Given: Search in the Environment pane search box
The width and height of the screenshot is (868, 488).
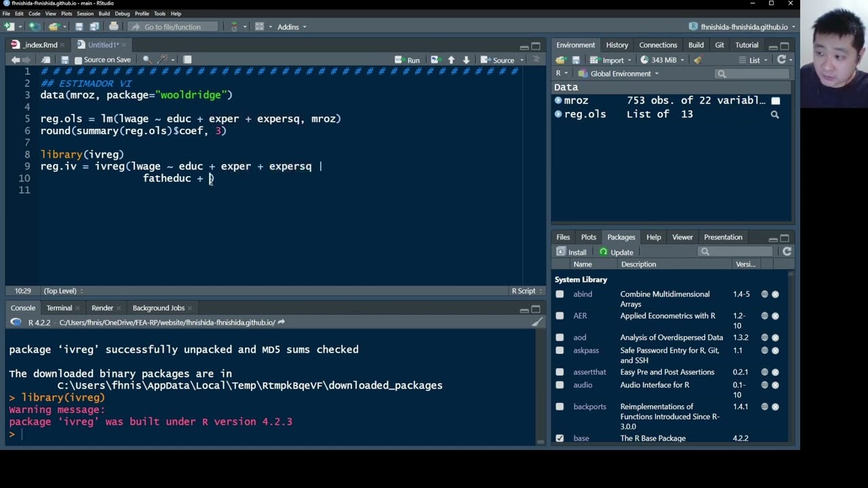Looking at the screenshot, I should click(751, 74).
